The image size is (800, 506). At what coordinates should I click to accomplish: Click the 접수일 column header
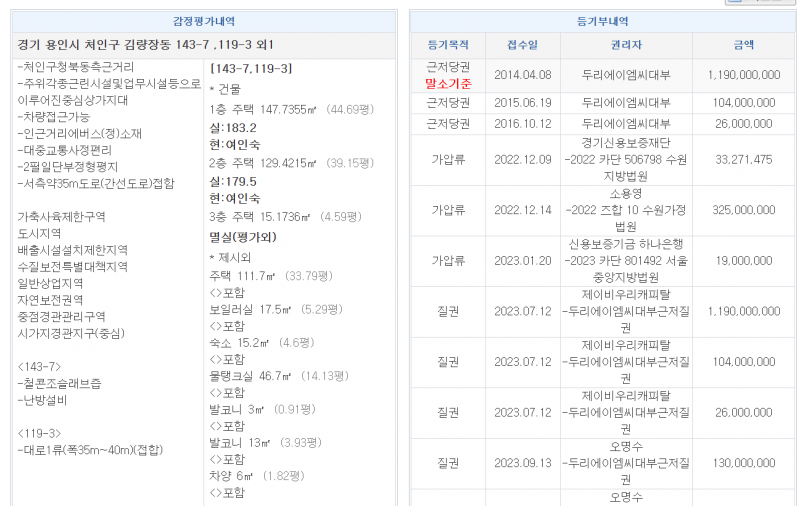coord(522,46)
